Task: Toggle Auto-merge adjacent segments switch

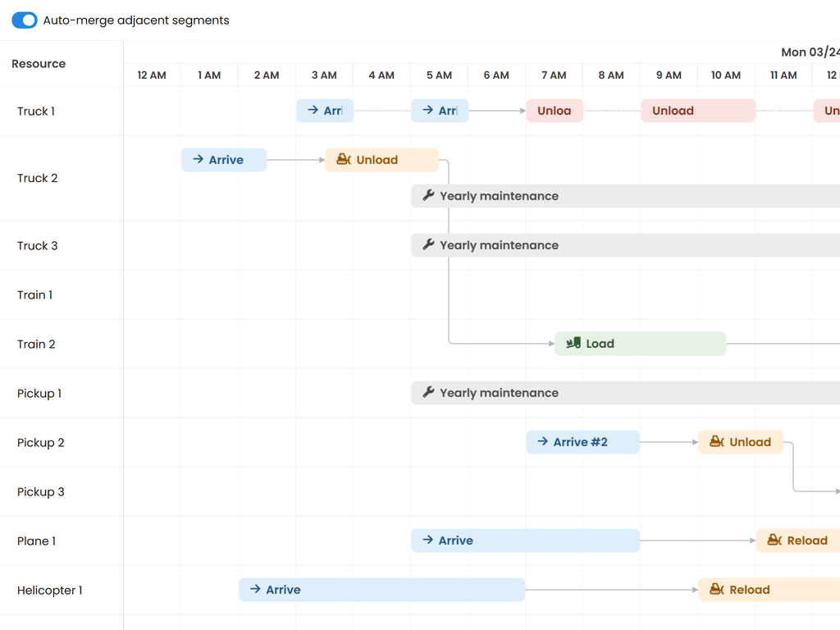Action: 25,21
